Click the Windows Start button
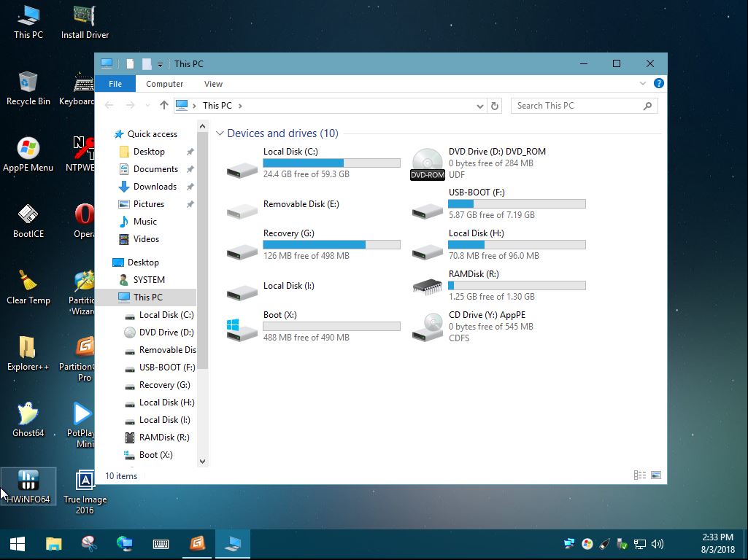This screenshot has height=560, width=748. click(x=18, y=544)
